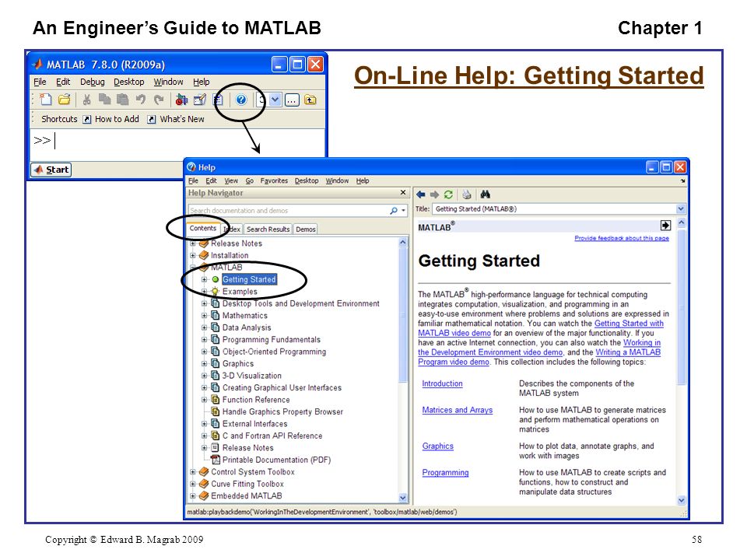This screenshot has height=560, width=747.
Task: Go back with Help browser back arrow
Action: tap(421, 194)
